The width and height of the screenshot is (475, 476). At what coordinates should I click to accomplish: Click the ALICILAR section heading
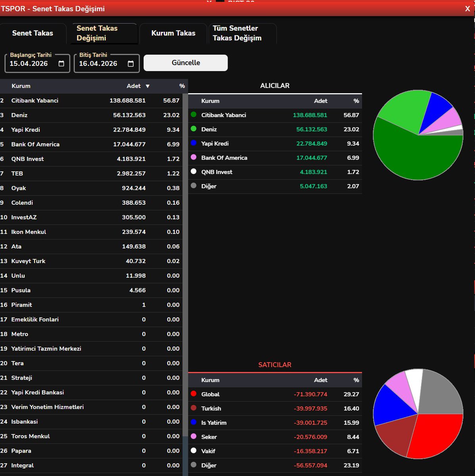275,86
